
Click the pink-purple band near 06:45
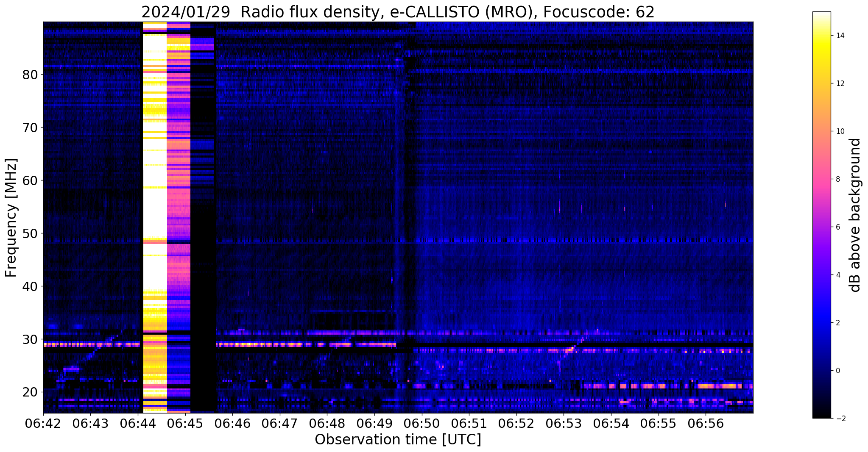click(x=179, y=217)
